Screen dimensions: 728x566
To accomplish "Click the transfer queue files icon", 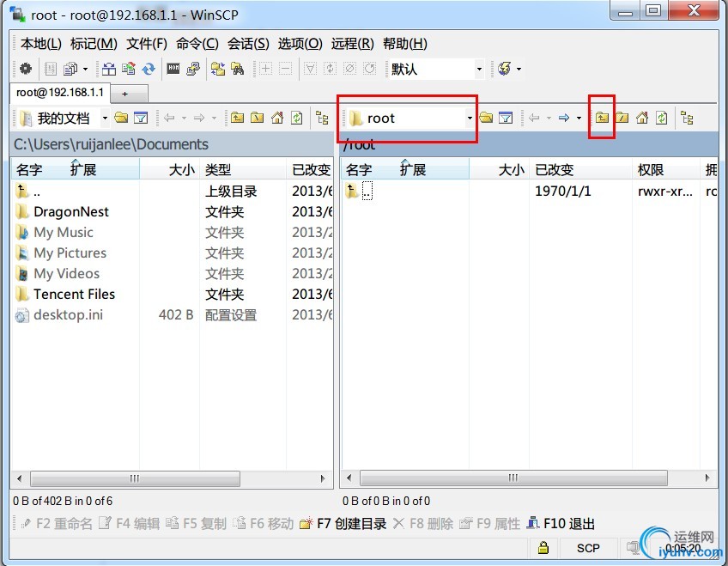I will point(70,69).
